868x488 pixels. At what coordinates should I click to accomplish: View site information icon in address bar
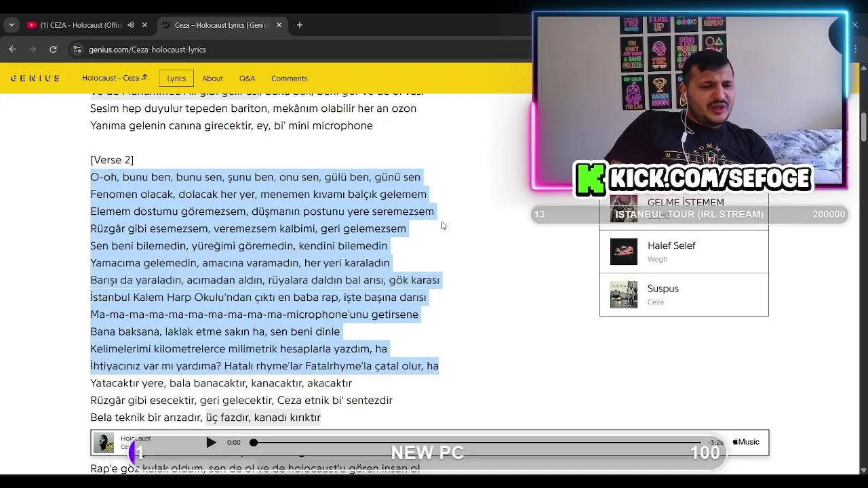pyautogui.click(x=77, y=49)
